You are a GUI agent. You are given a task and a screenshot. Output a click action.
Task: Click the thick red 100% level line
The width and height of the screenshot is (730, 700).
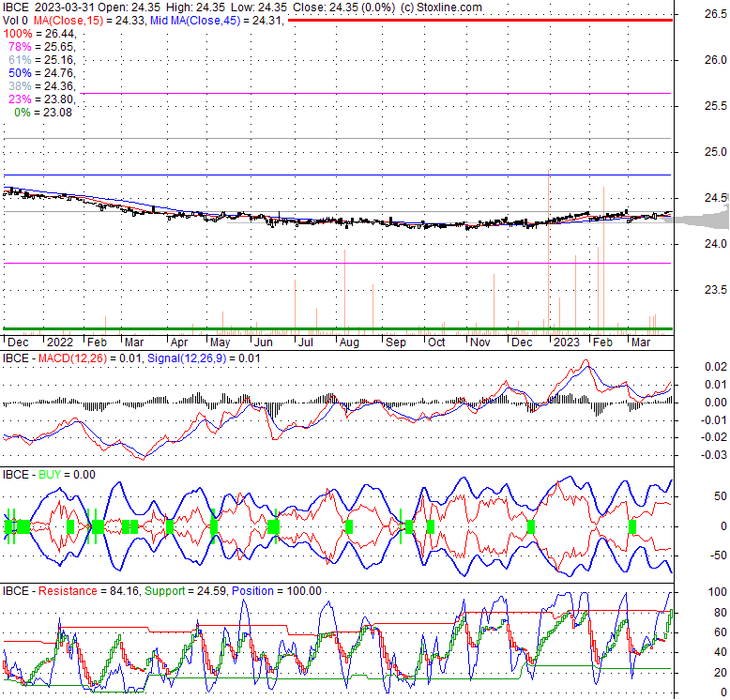click(x=480, y=21)
